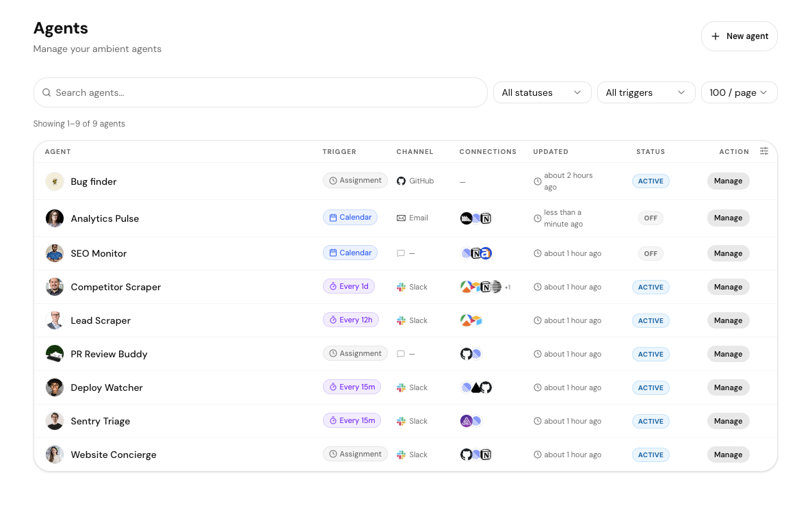Click the Sentry connection icon for Sentry Triage
Viewport: 812px width, 512px height.
[467, 421]
